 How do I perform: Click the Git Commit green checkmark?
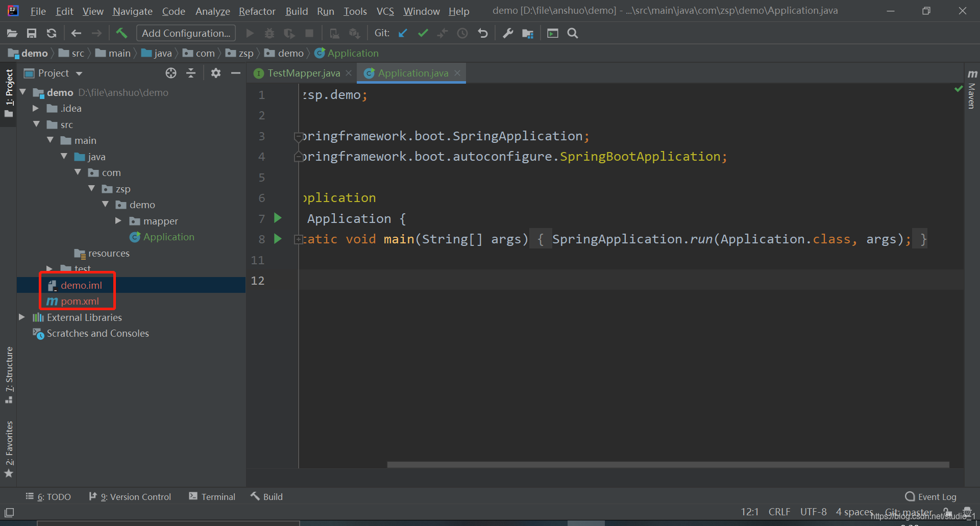[x=423, y=33]
